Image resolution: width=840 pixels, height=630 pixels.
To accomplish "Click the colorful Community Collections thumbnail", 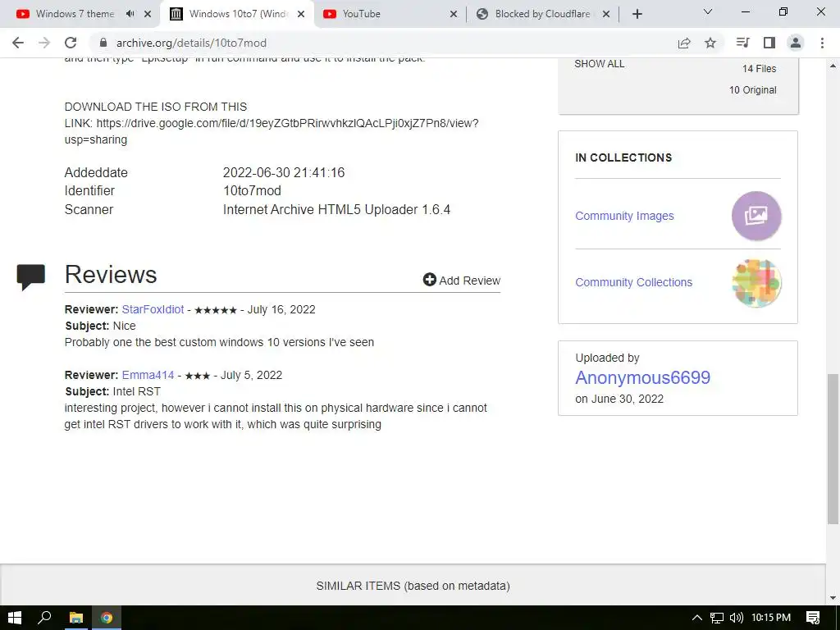I will pos(756,283).
